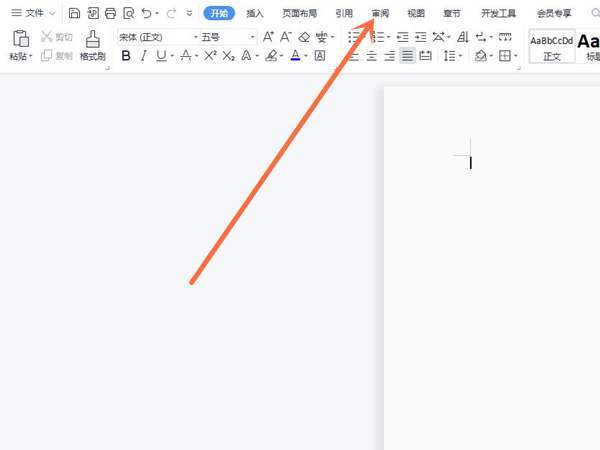Click the Save icon in quick access toolbar
This screenshot has height=450, width=600.
75,14
